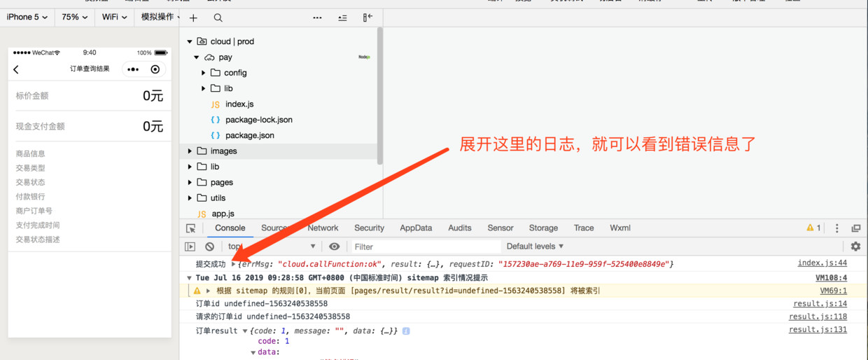This screenshot has height=360, width=868.
Task: Open source link result.js:131
Action: [x=818, y=330]
